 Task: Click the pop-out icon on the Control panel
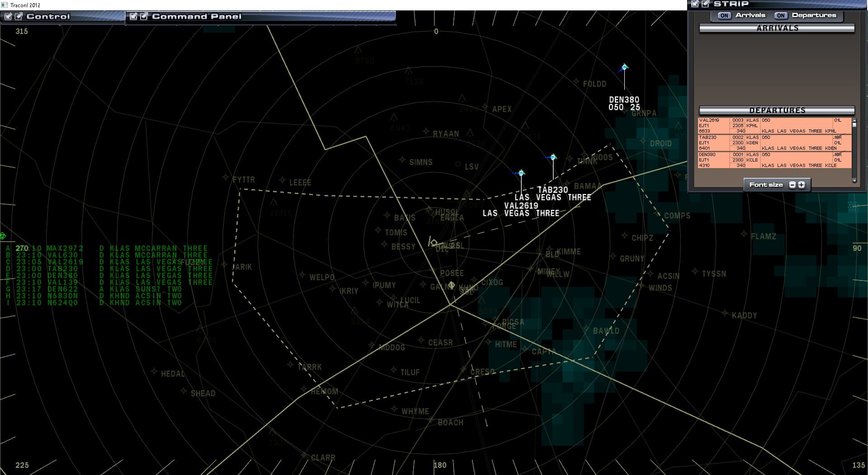(18, 17)
